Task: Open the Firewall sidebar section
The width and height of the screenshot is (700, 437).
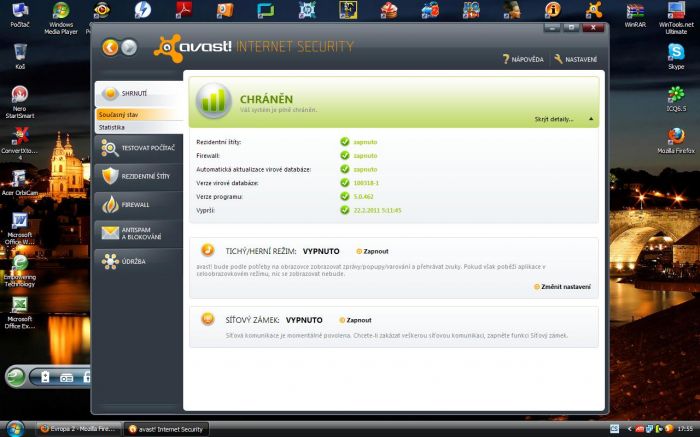Action: (x=139, y=205)
